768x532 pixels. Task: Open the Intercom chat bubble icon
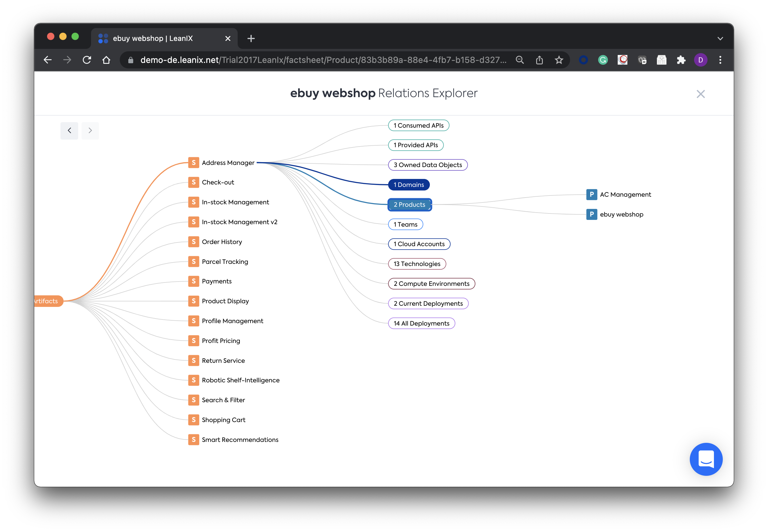(706, 459)
